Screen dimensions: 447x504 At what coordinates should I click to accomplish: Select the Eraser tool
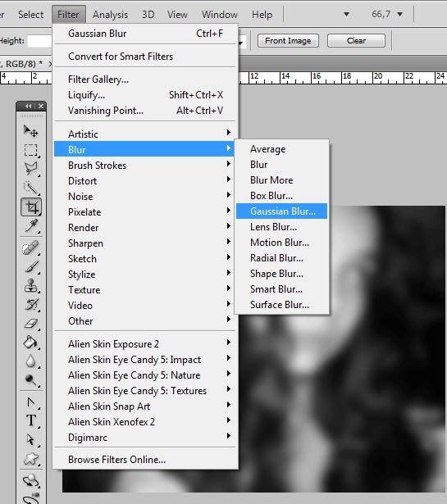(x=31, y=324)
